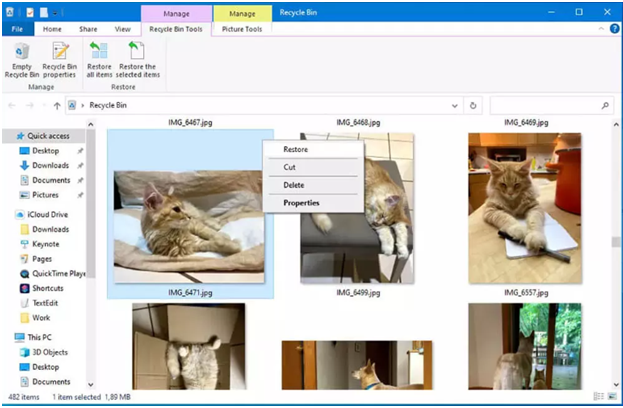This screenshot has width=623, height=408.
Task: Click the refresh button beside address bar
Action: [x=473, y=105]
